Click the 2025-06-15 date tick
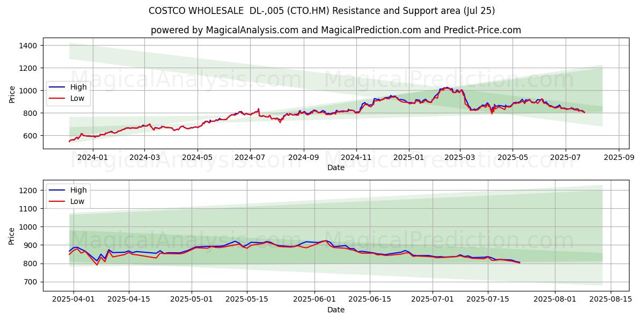 [369, 299]
